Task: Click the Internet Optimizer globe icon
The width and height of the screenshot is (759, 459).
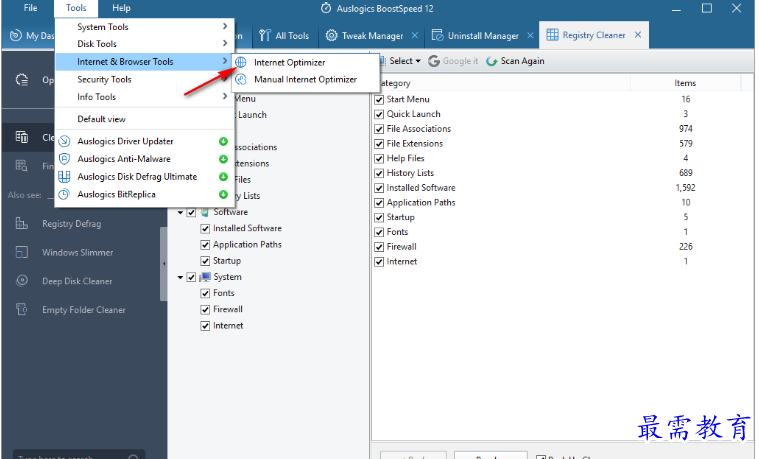Action: point(241,62)
